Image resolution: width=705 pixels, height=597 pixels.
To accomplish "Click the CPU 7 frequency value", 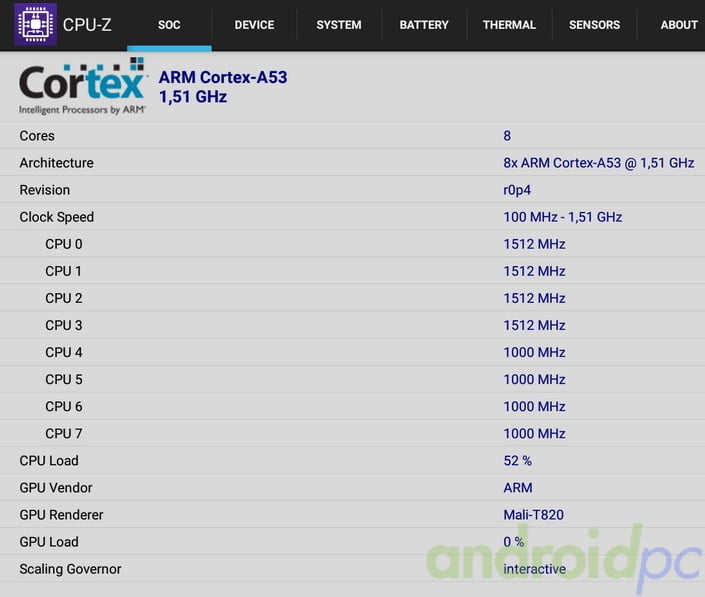I will 534,433.
